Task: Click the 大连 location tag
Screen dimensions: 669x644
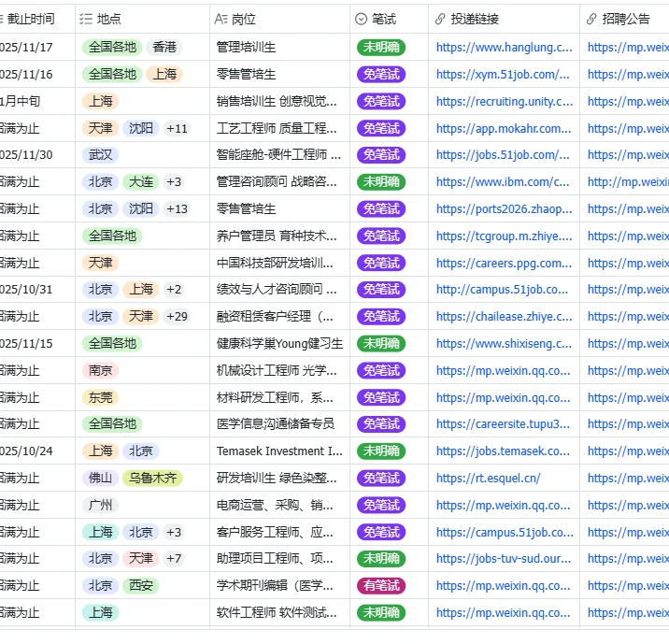Action: coord(141,182)
